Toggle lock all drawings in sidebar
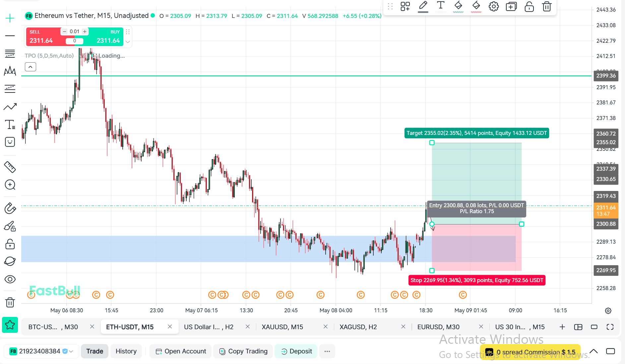625x364 pixels. pos(10,244)
